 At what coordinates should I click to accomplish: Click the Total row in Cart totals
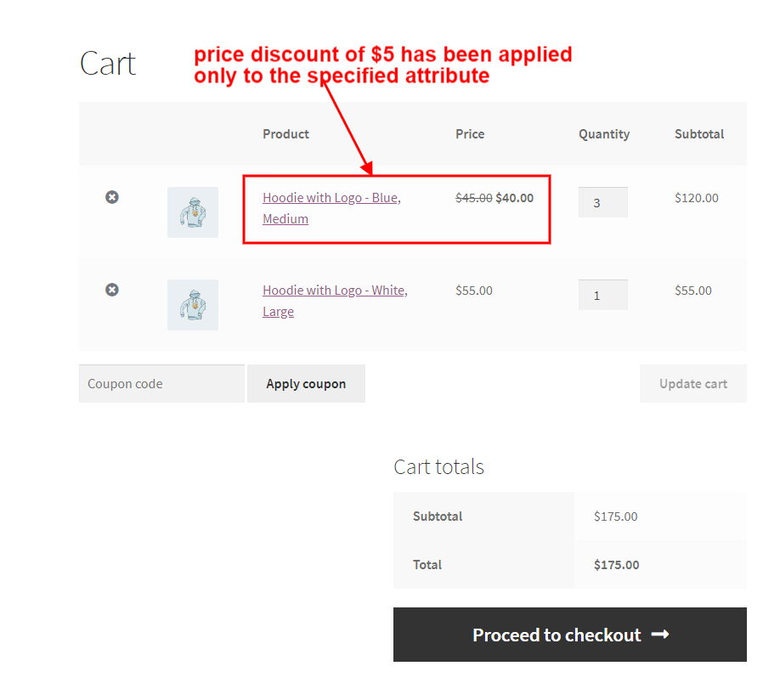pos(427,564)
